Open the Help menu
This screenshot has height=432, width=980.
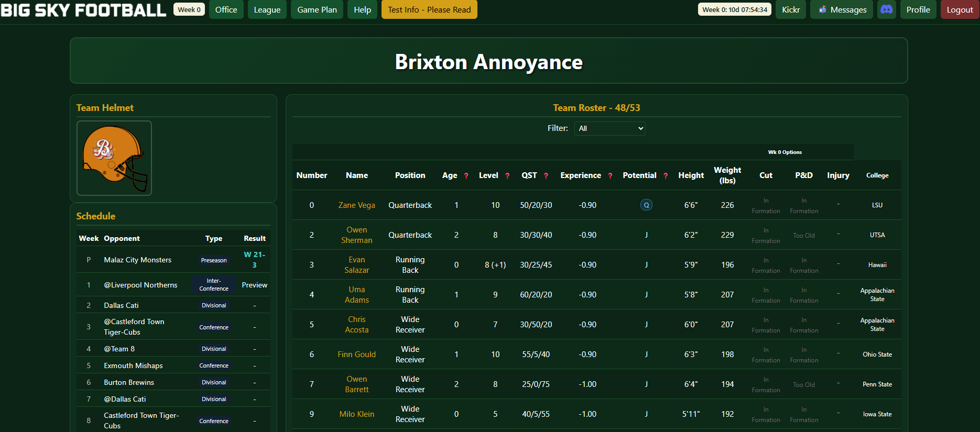(362, 9)
